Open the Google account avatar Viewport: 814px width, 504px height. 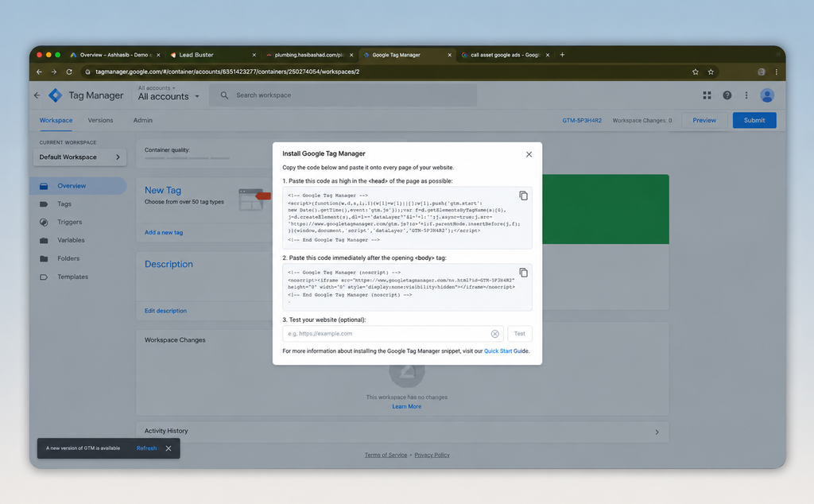[x=767, y=95]
